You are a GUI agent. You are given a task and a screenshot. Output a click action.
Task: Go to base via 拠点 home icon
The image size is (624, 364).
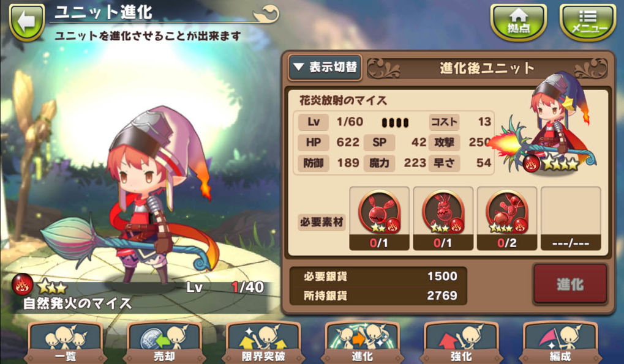(x=519, y=22)
